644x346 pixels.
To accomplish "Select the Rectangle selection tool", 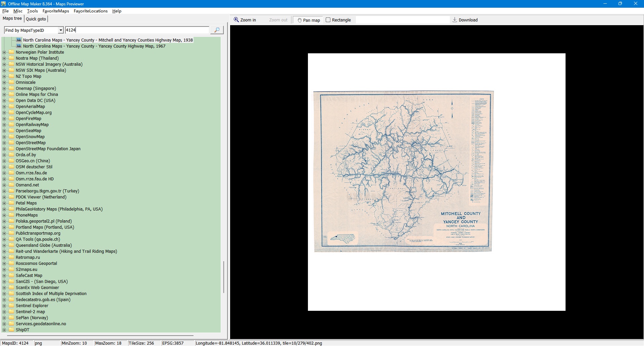I will click(338, 20).
